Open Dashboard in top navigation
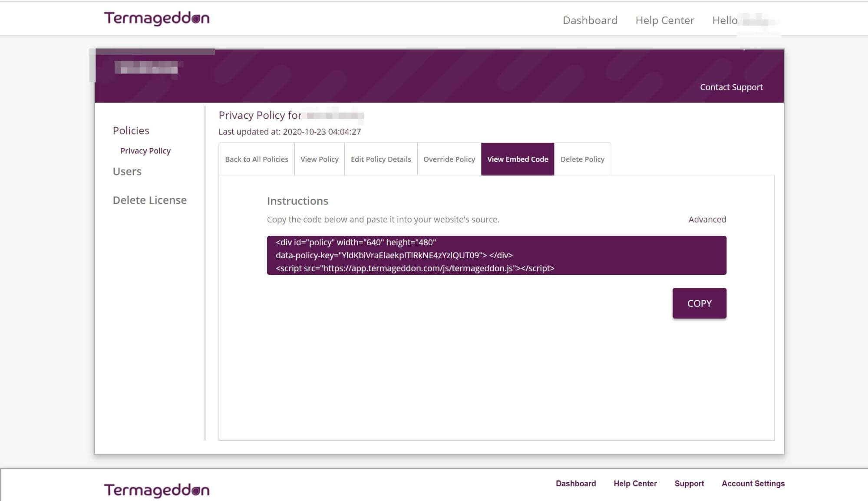Viewport: 868px width, 501px height. click(590, 20)
